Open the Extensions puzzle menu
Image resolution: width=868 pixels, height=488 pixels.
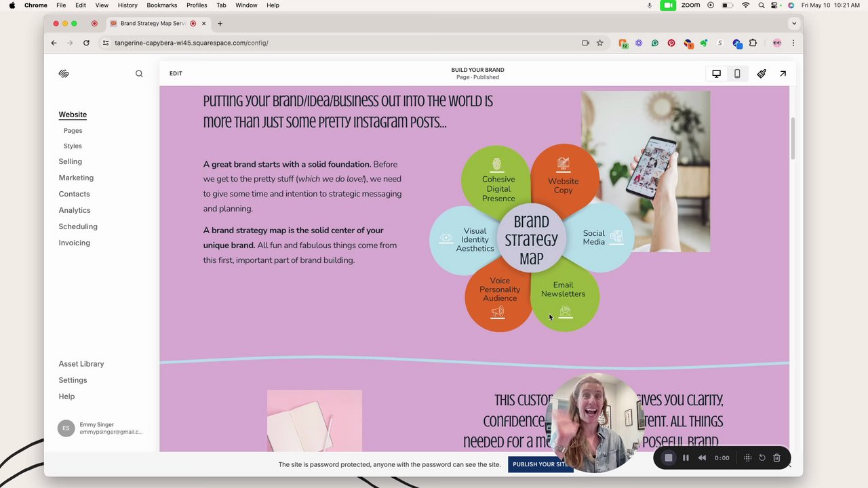coord(753,43)
